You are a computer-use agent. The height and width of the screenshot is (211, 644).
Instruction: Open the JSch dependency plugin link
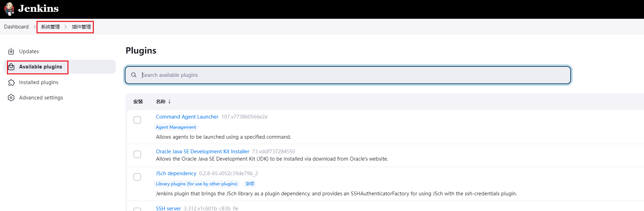coord(176,173)
